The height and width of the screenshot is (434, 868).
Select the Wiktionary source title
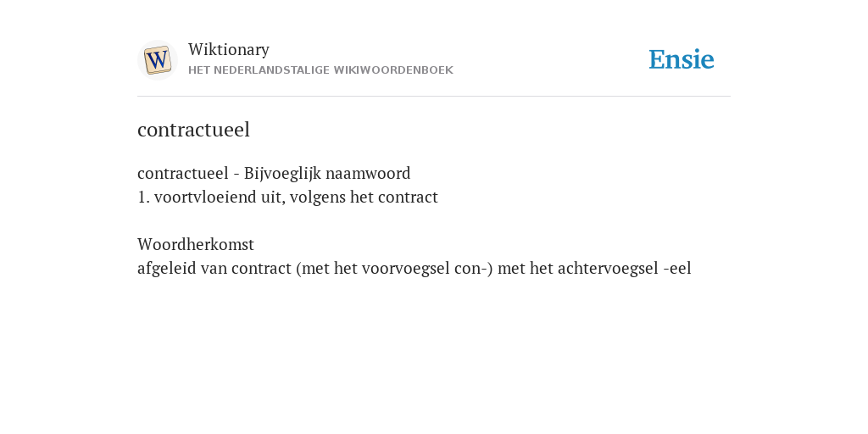(x=229, y=49)
